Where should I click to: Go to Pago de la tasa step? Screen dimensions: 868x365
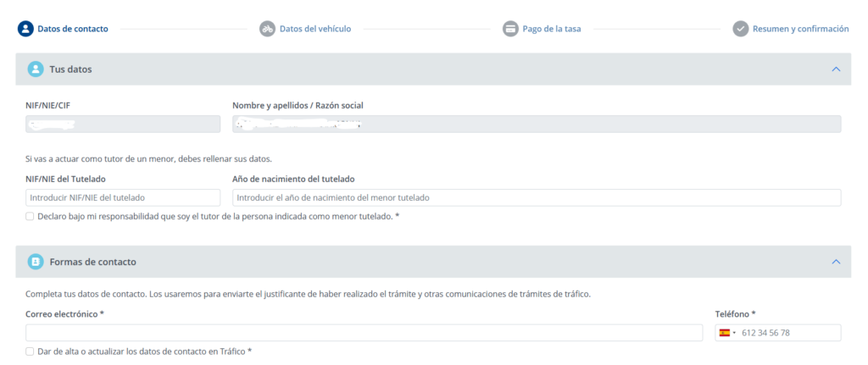point(551,28)
